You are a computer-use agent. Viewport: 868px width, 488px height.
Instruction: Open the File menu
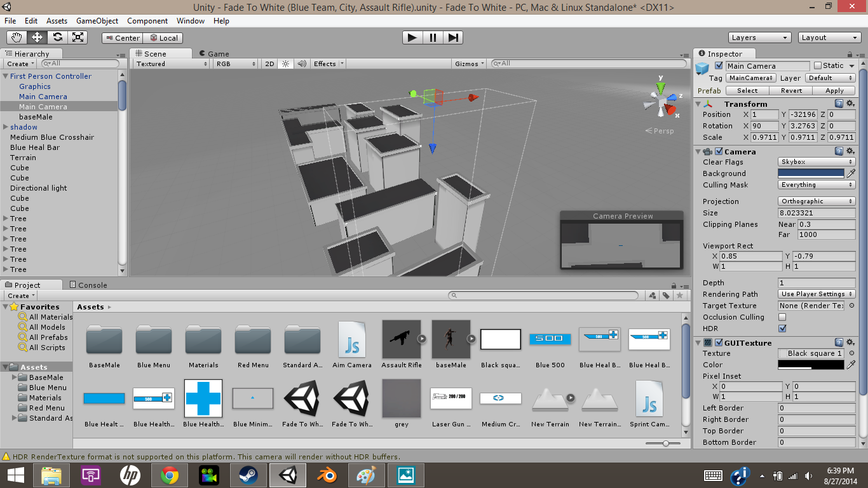(x=10, y=21)
